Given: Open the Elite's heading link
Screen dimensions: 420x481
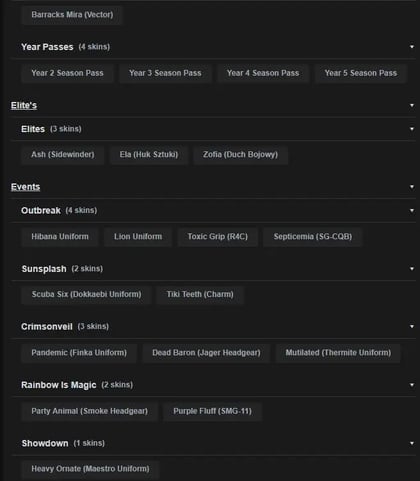Looking at the screenshot, I should [x=24, y=105].
